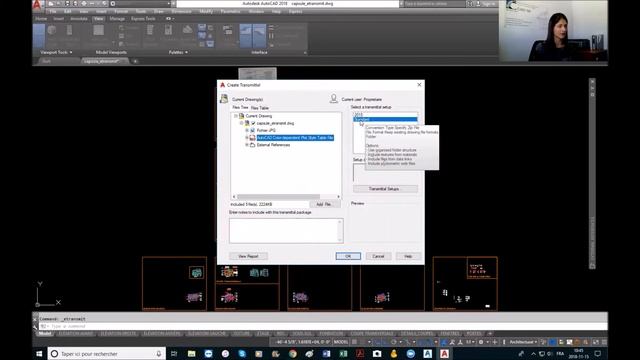Click the Current Drawing(s) icon in dialog
This screenshot has width=640, height=360.
[224, 98]
